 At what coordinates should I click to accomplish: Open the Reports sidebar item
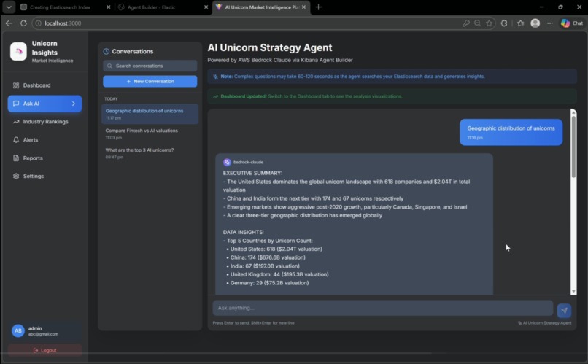point(45,158)
